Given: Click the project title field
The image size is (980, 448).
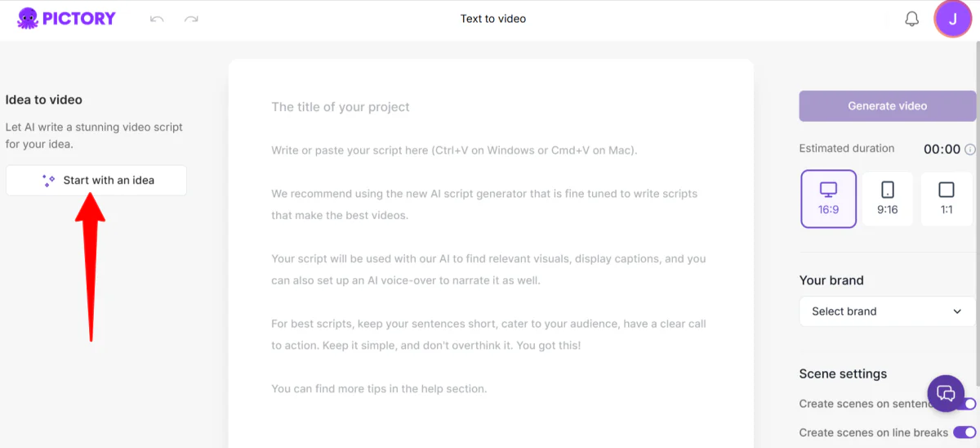Looking at the screenshot, I should 490,107.
